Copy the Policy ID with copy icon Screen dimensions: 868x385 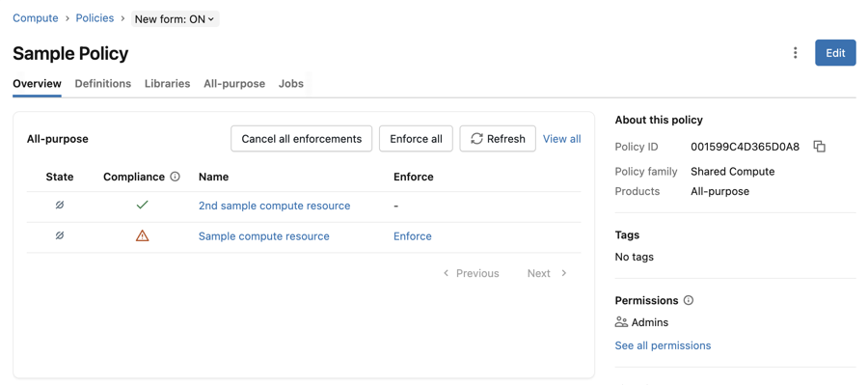(x=819, y=147)
